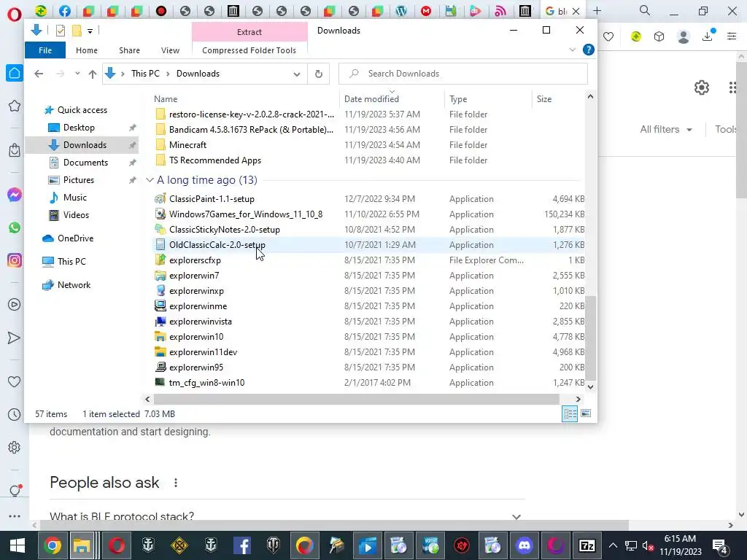Click Google settings gear in browser
Viewport: 747px width, 560px height.
tap(701, 87)
